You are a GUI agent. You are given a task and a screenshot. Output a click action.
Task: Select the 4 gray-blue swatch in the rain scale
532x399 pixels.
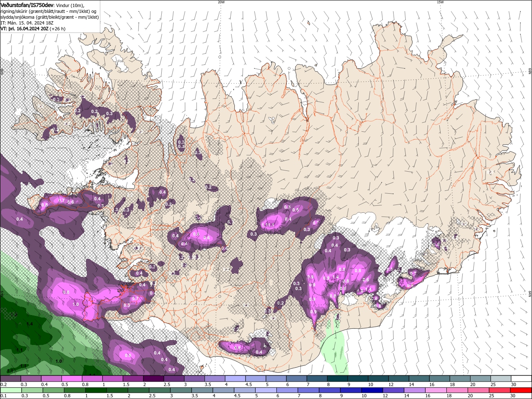click(x=223, y=390)
